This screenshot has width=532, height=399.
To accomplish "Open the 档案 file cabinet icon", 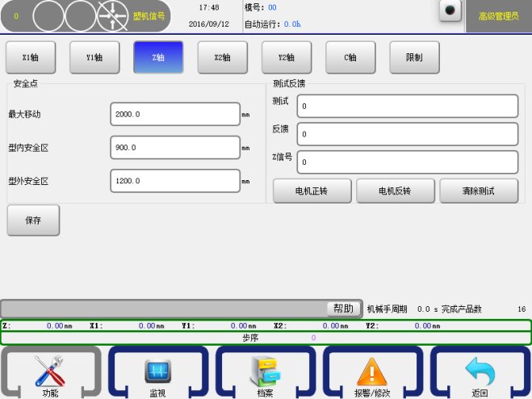I will pos(266,372).
